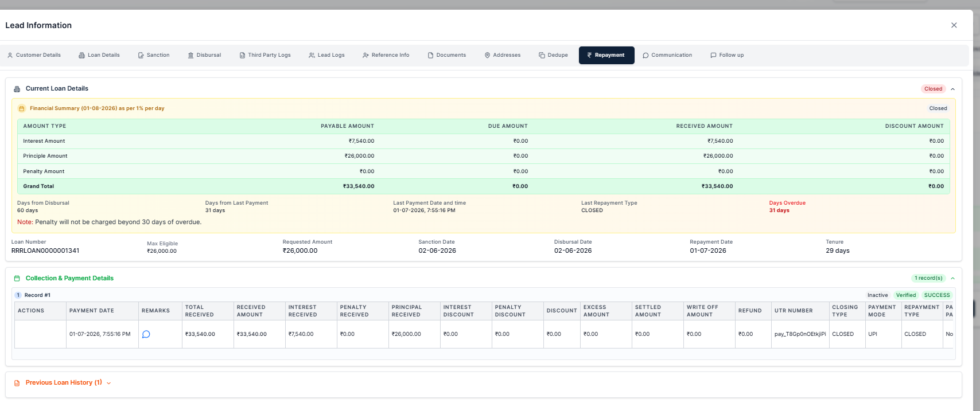Switch to the Customer Details tab
This screenshot has width=980, height=411.
coord(34,55)
